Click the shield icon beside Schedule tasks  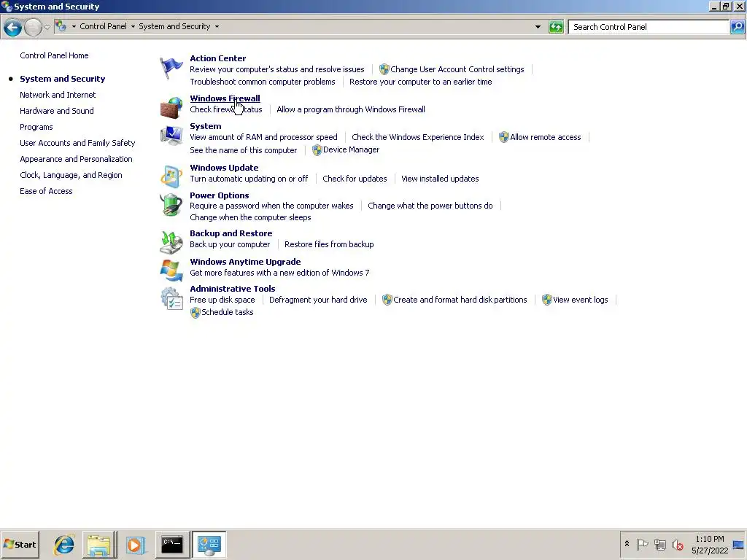(x=195, y=312)
